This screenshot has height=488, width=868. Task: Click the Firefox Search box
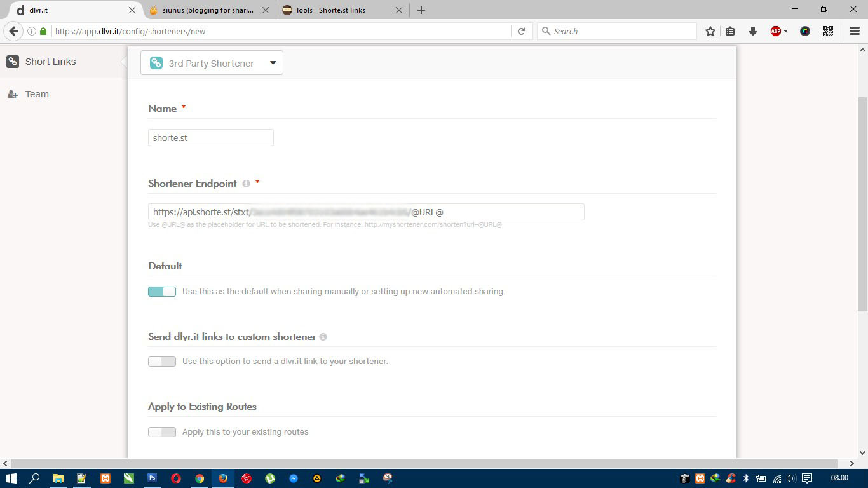coord(616,31)
